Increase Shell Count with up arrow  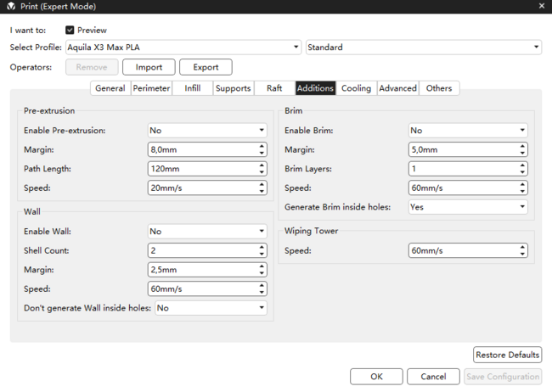[262, 247]
